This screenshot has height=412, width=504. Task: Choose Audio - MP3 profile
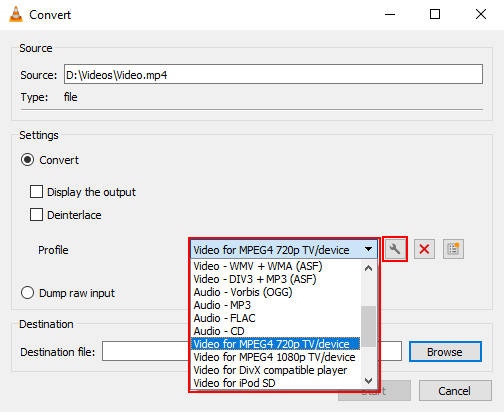coord(275,305)
